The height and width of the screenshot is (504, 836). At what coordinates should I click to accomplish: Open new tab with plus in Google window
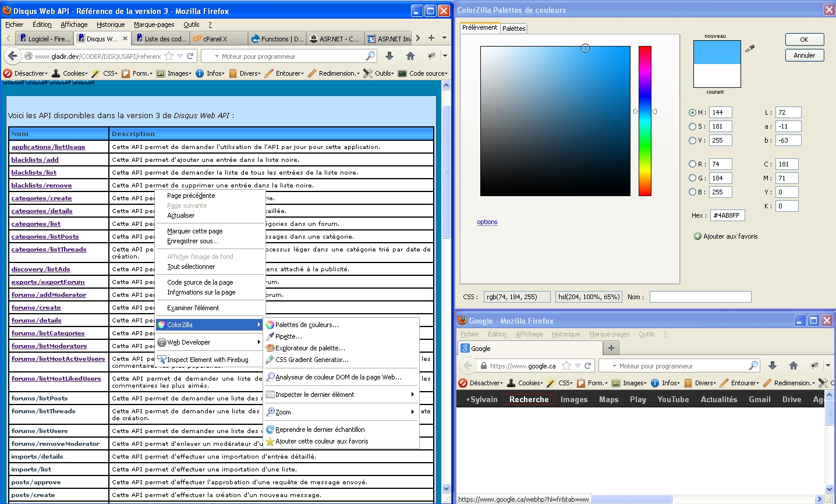pyautogui.click(x=611, y=348)
